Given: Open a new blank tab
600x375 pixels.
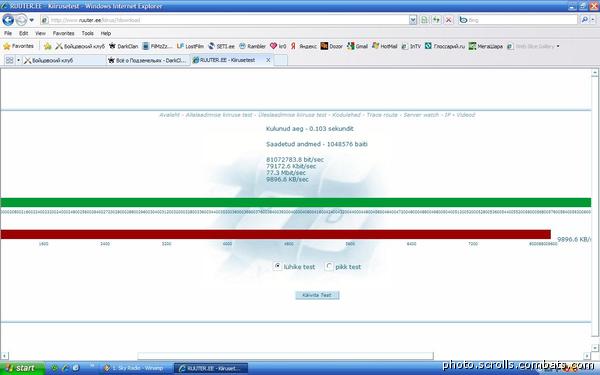Looking at the screenshot, I should coord(280,60).
